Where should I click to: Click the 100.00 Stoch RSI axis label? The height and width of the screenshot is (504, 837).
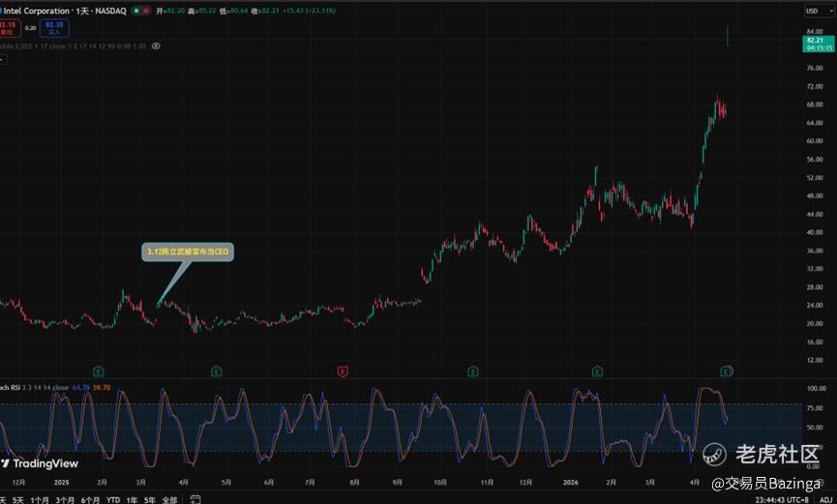[816, 388]
